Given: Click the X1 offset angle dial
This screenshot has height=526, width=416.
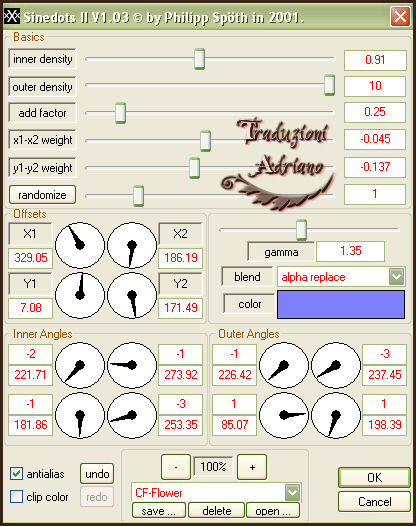Looking at the screenshot, I should click(x=80, y=245).
